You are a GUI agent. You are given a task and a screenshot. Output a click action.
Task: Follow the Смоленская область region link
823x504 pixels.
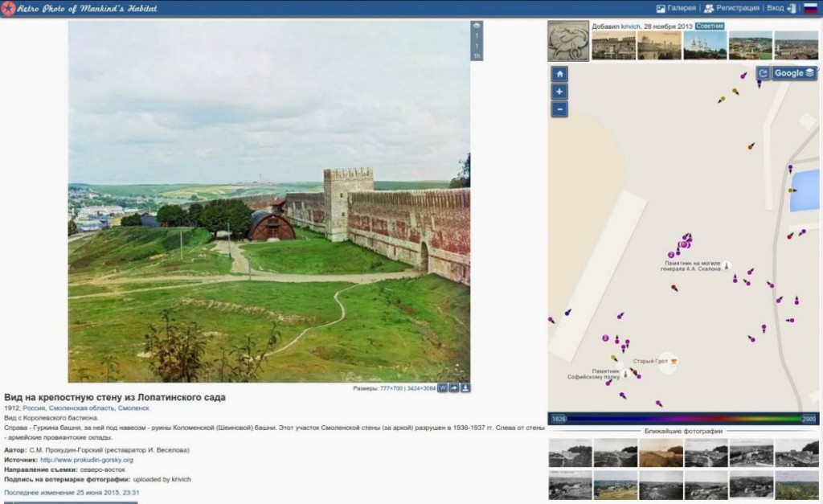[81, 408]
